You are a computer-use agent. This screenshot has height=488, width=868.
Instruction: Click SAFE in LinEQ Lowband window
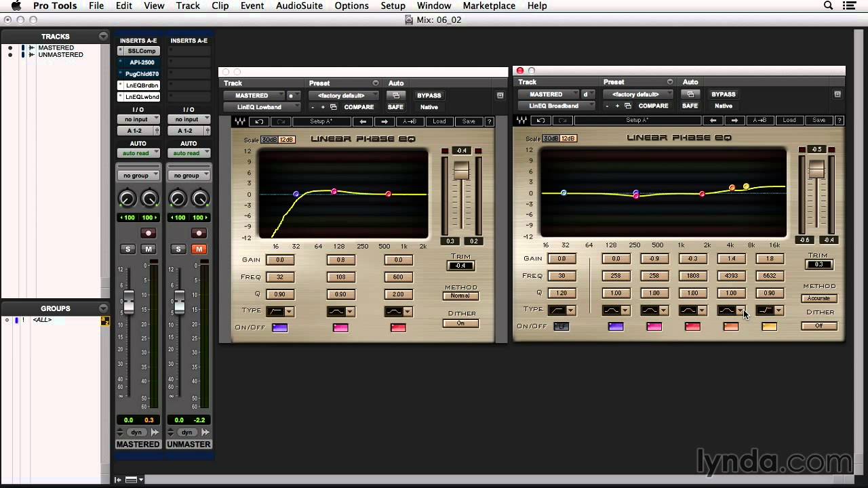tap(395, 107)
